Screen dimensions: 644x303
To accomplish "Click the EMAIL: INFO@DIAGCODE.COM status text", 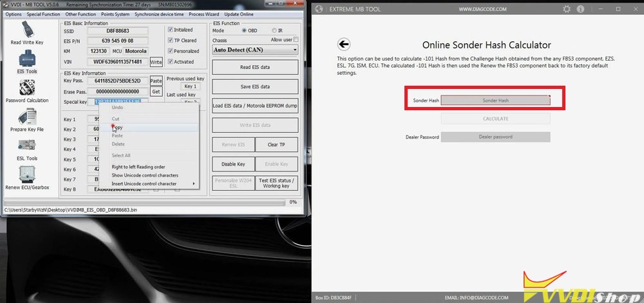I will [477, 297].
